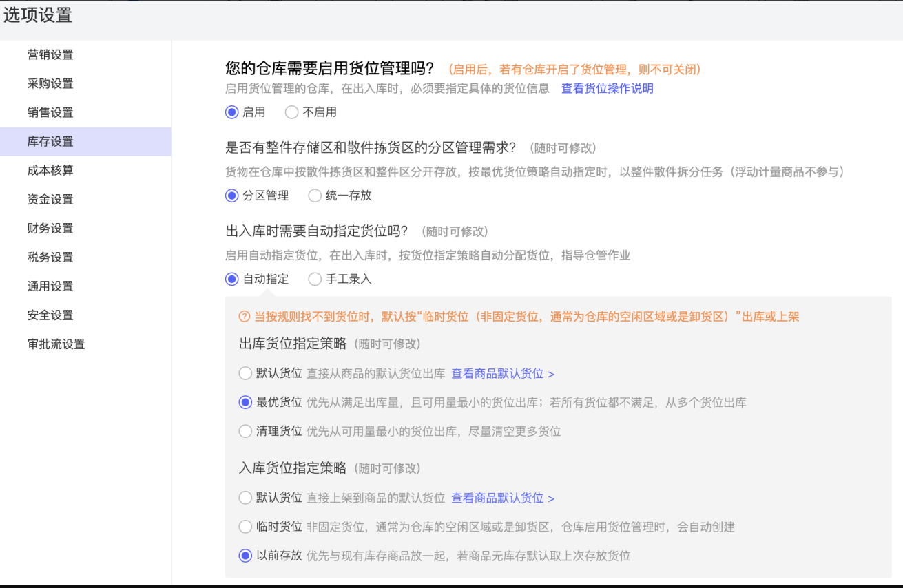Screen dimensions: 903x588
Task: Open 审批流设置 in the sidebar
Action: pyautogui.click(x=56, y=344)
